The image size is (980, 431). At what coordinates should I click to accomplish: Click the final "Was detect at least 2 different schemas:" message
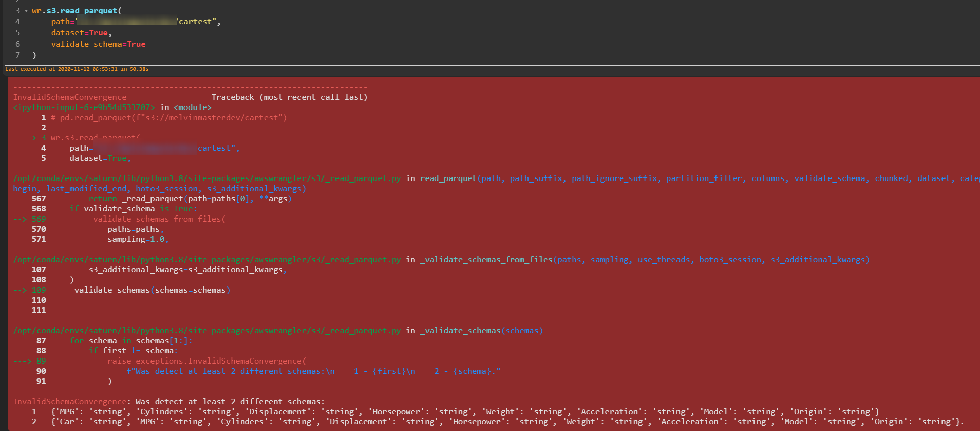pos(230,402)
